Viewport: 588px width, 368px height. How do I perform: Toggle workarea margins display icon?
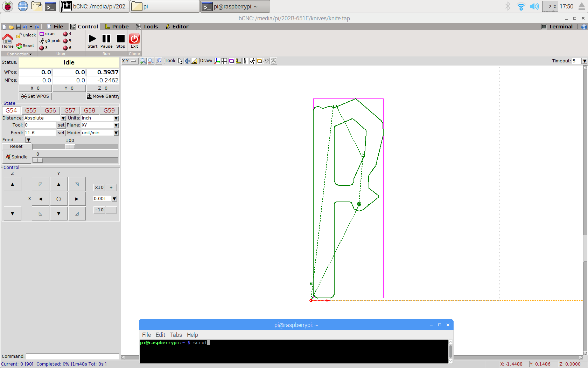231,61
